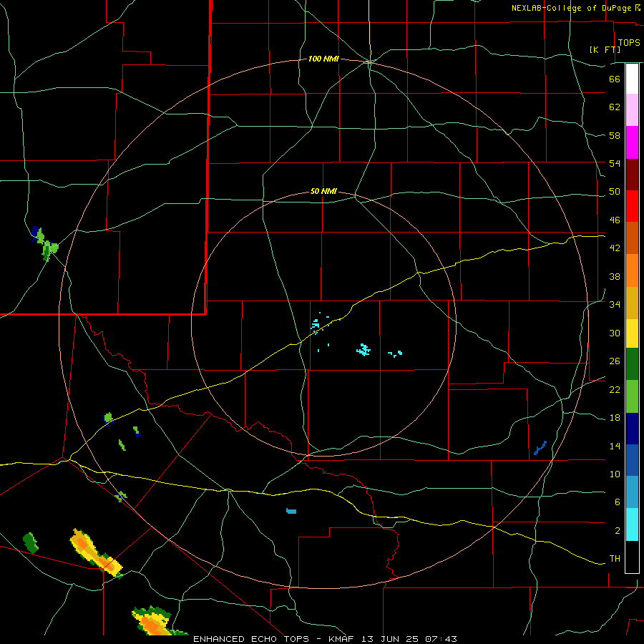This screenshot has width=644, height=644.
Task: Click the light pink legend swatch
Action: pos(632,110)
